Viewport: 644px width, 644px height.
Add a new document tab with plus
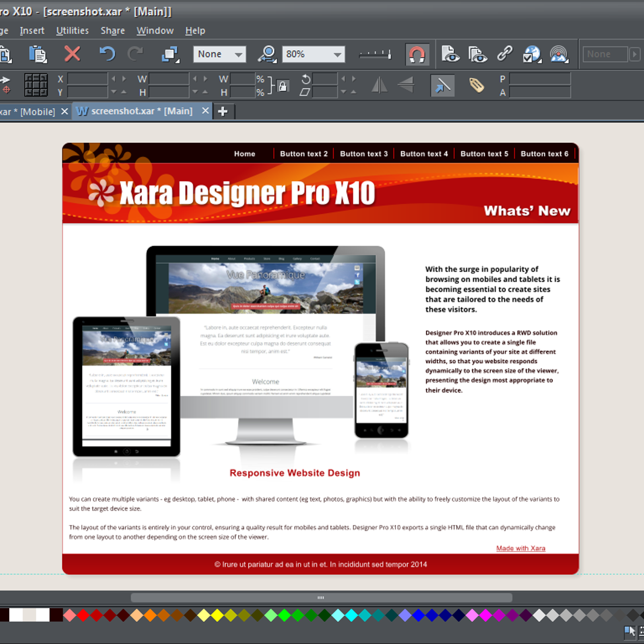(x=223, y=111)
